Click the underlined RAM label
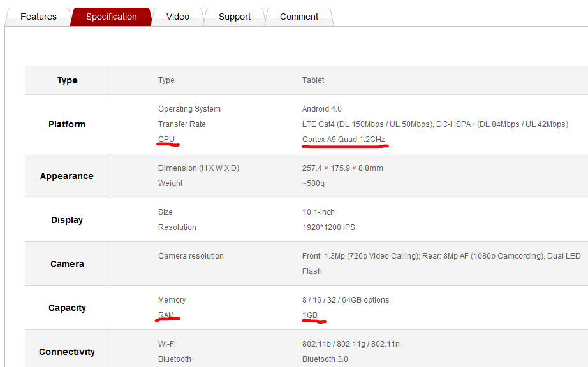 tap(166, 315)
